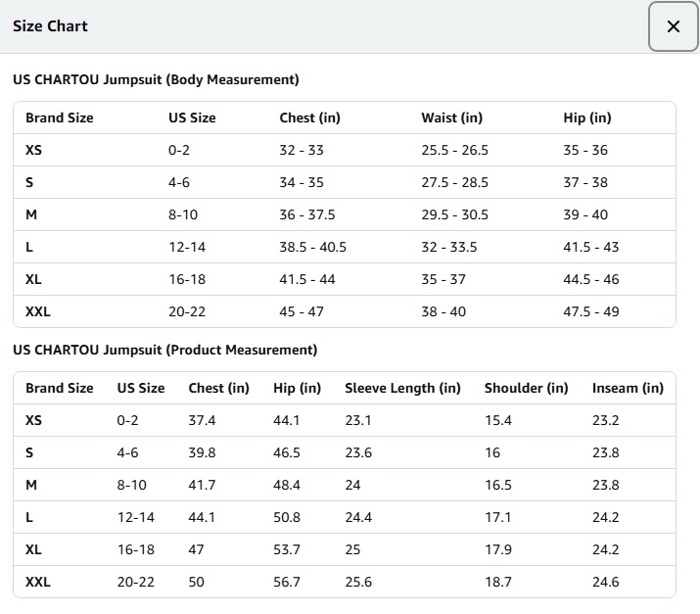Click the Body Measurement table heading
Viewport: 700px width, 614px height.
[156, 79]
